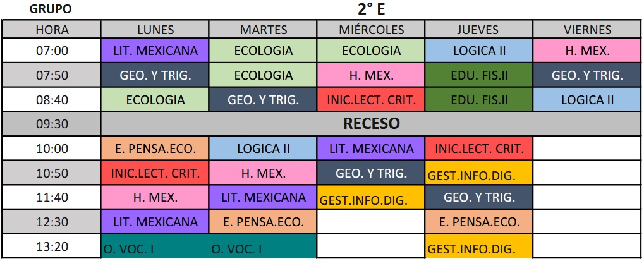Select Friday's 07:50 GEO. Y TRIG. cell
The width and height of the screenshot is (644, 261).
(x=587, y=75)
